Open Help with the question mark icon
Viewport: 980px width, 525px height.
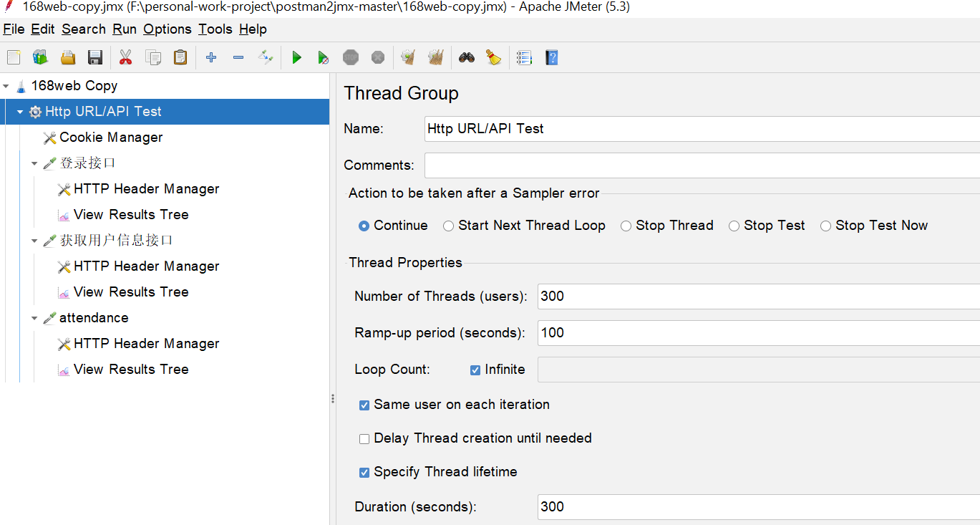pos(551,57)
